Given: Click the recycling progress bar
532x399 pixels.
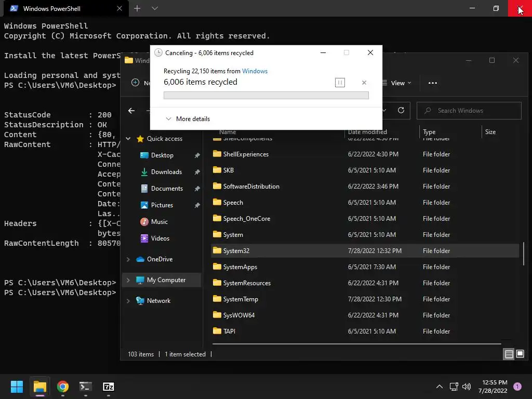Looking at the screenshot, I should click(x=266, y=96).
